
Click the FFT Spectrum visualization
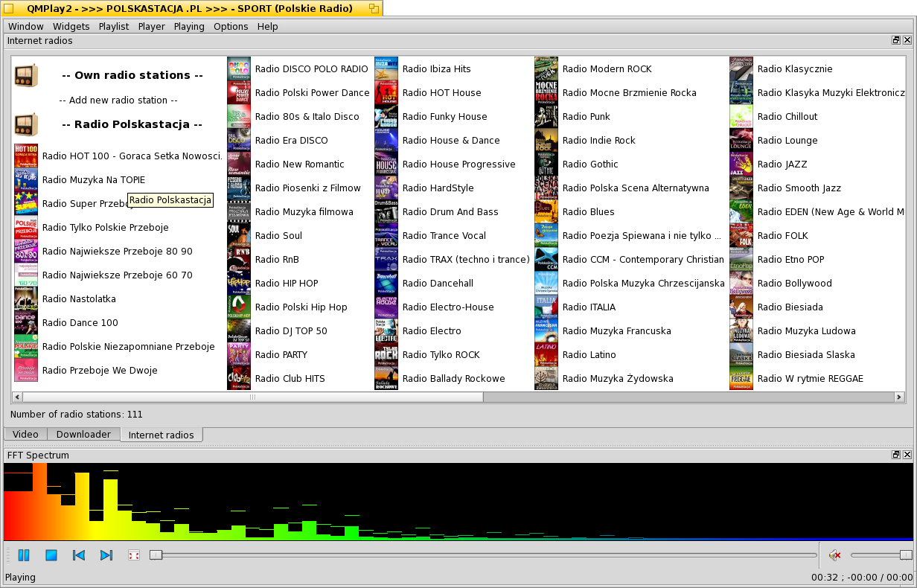point(458,502)
